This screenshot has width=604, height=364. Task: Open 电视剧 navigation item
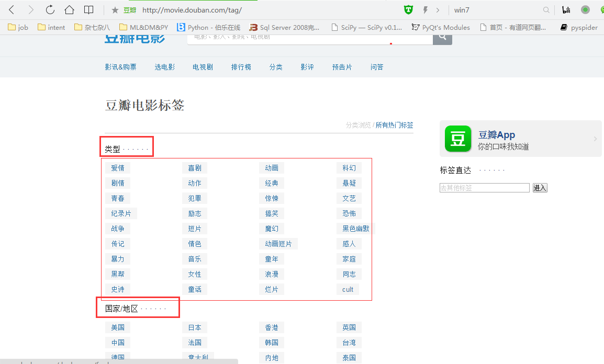tap(203, 67)
